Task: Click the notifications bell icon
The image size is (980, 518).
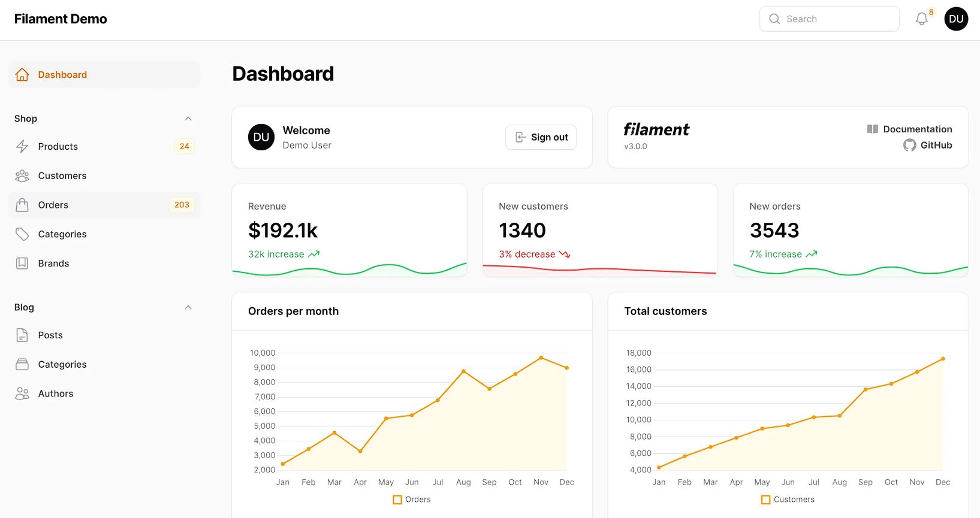Action: click(x=921, y=19)
